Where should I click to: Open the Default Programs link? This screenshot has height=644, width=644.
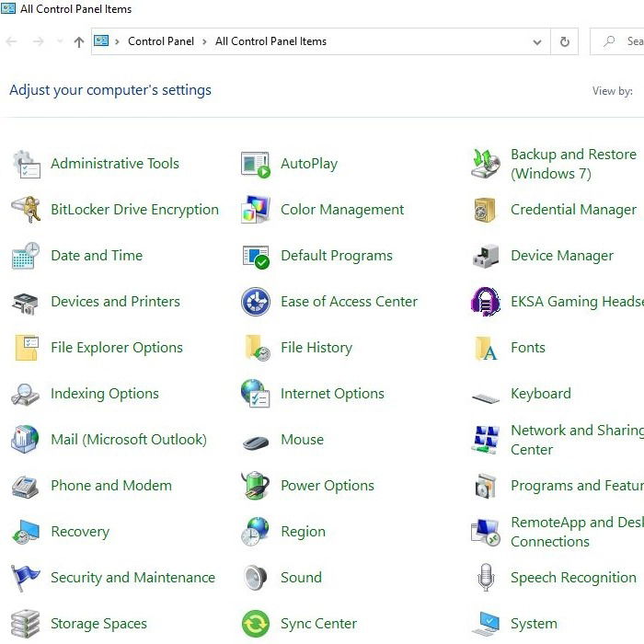point(337,256)
